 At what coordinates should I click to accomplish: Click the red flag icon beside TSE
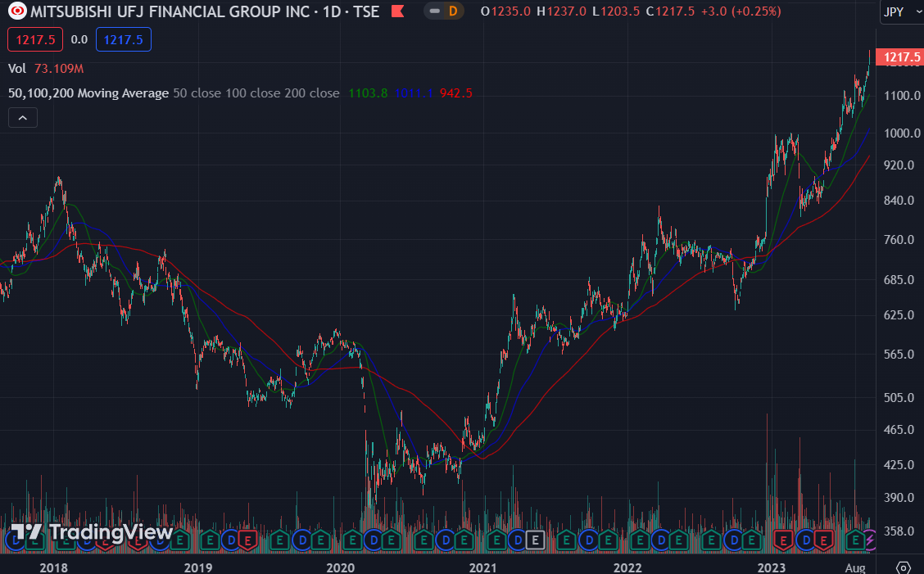tap(398, 11)
